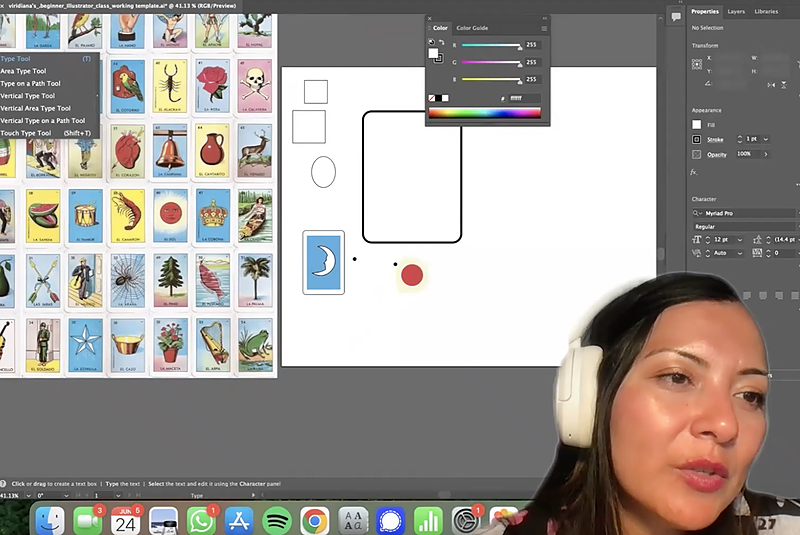Choose the white swatch beside the black swatch
Screen dimensions: 800x535
[x=445, y=98]
